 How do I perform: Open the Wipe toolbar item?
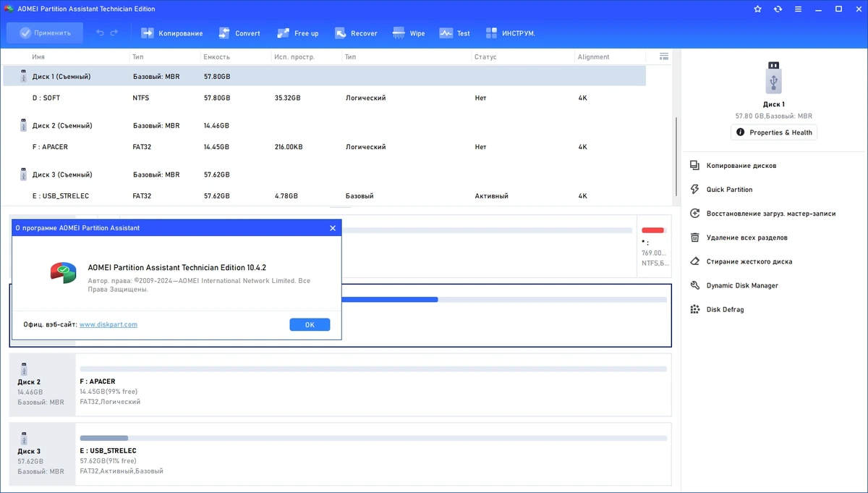[x=409, y=33]
